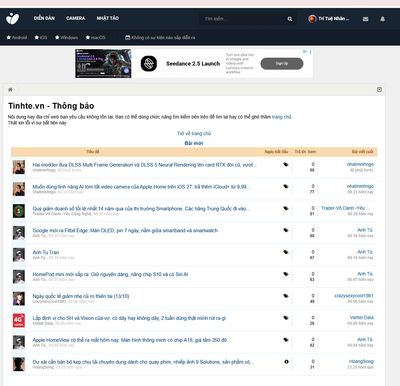The image size is (400, 386).
Task: Open the notifications bell icon
Action: coord(383,19)
